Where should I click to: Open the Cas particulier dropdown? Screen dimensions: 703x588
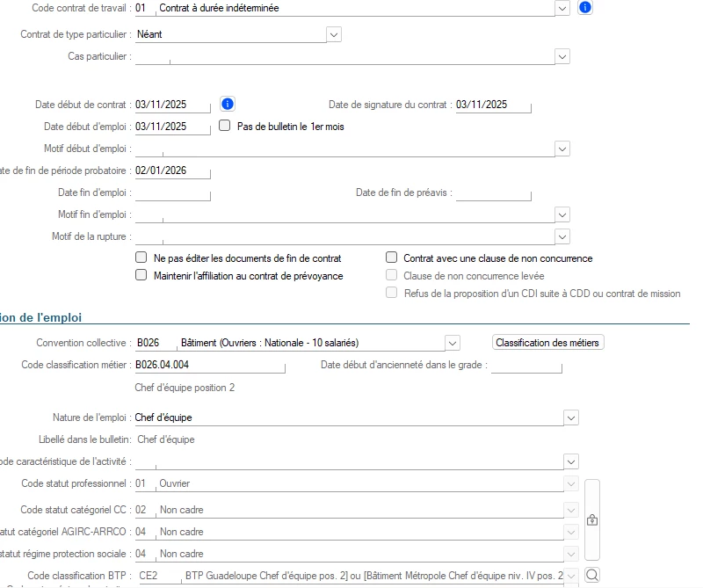point(562,56)
